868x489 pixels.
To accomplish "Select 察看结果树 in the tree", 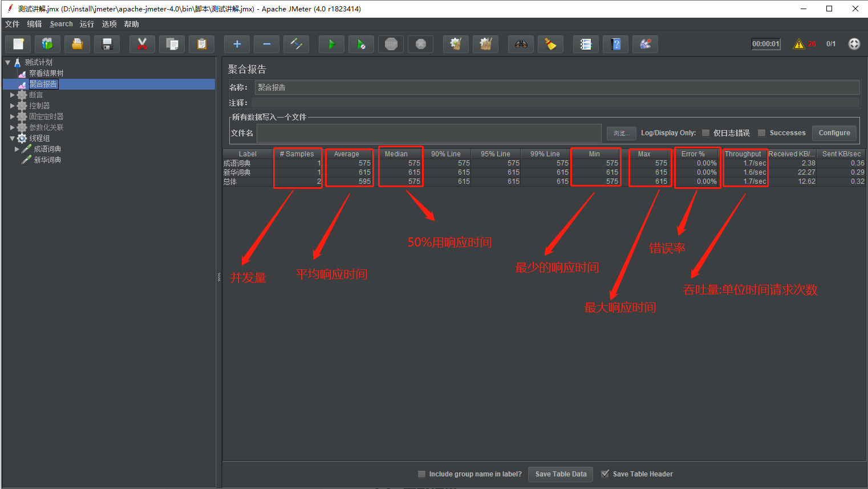I will pyautogui.click(x=46, y=73).
